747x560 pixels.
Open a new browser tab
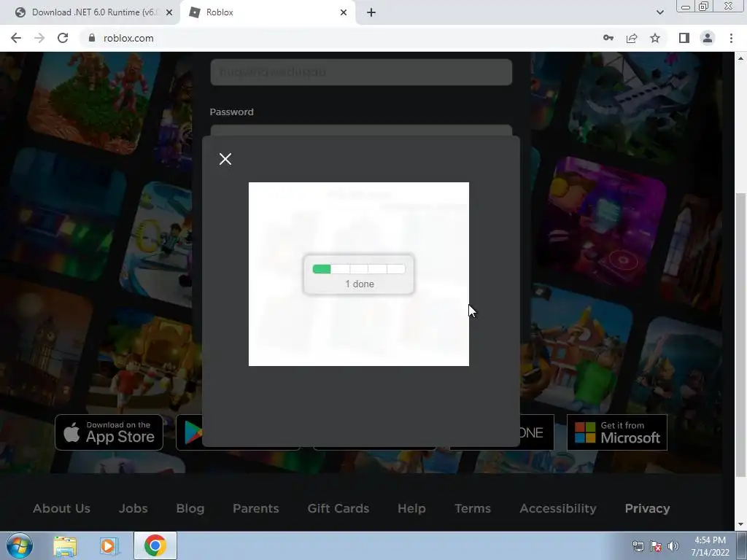[x=371, y=12]
